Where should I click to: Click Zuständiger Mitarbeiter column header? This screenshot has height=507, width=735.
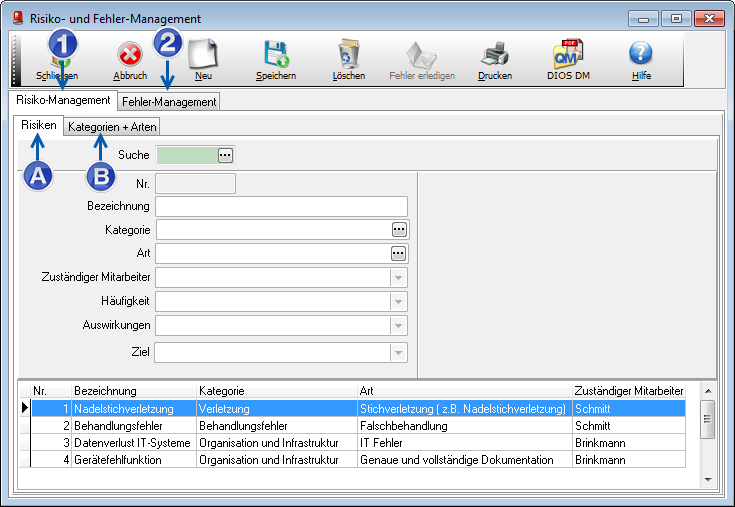[x=629, y=391]
